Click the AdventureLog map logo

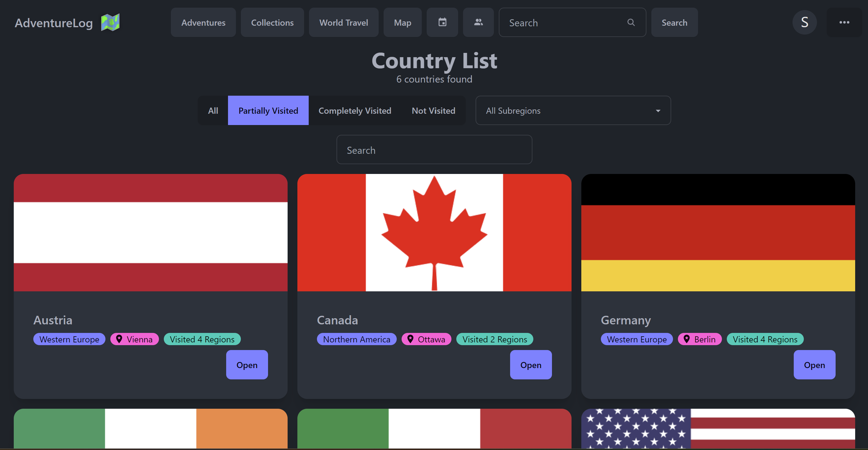pos(111,22)
